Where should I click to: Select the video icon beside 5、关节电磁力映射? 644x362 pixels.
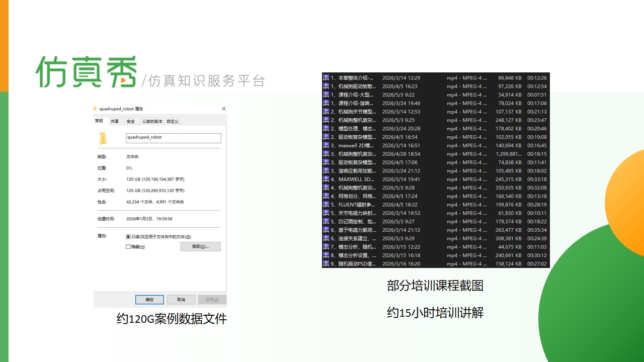pyautogui.click(x=326, y=213)
